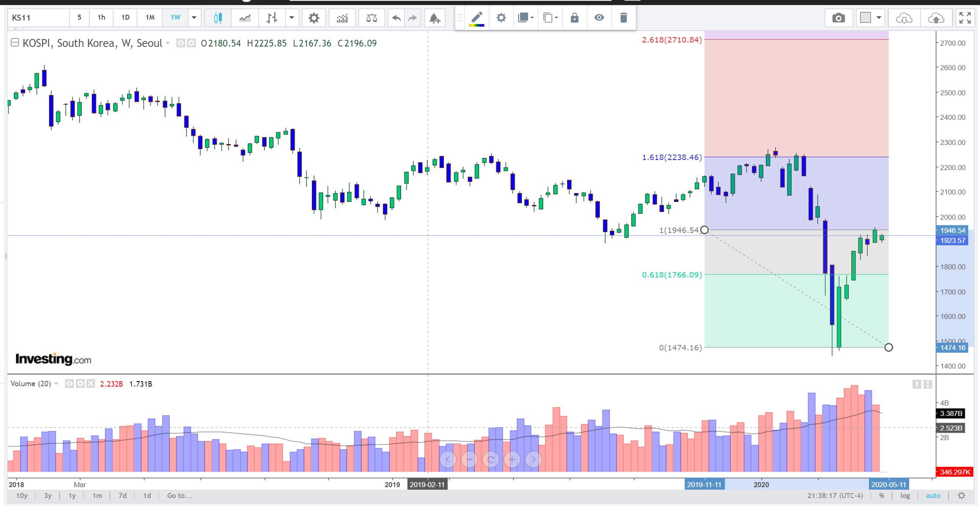Click the create alert bell icon
The width and height of the screenshot is (980, 506).
[434, 18]
